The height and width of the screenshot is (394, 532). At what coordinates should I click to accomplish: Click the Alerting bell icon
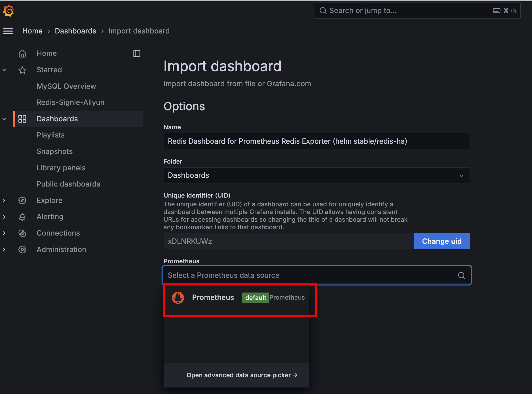point(22,217)
